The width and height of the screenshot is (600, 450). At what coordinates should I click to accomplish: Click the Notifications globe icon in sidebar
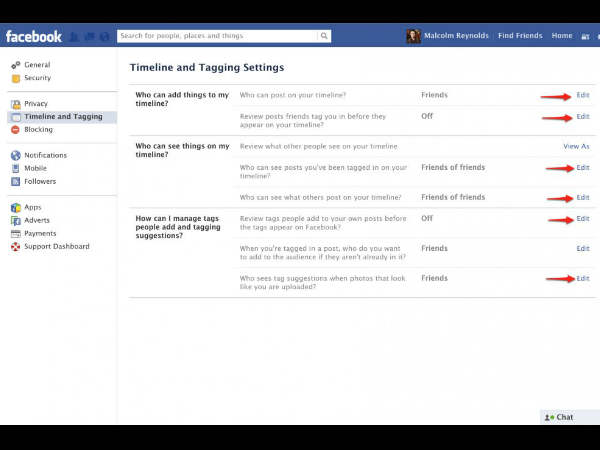pos(16,155)
